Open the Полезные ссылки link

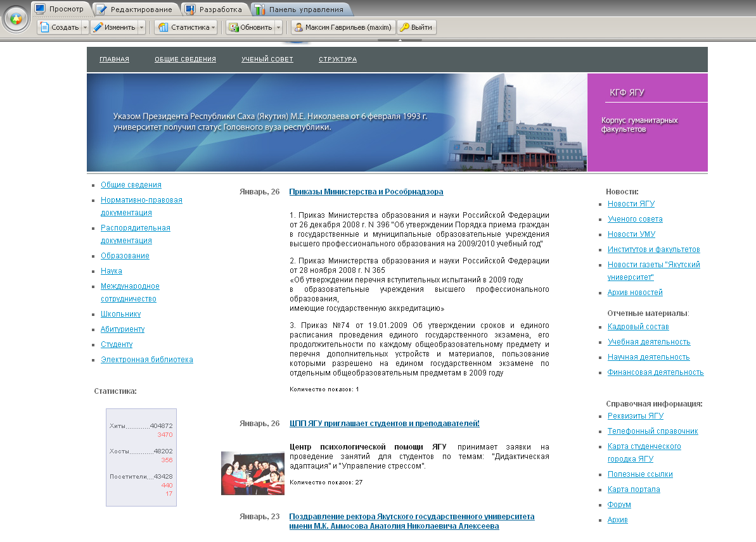pos(640,474)
